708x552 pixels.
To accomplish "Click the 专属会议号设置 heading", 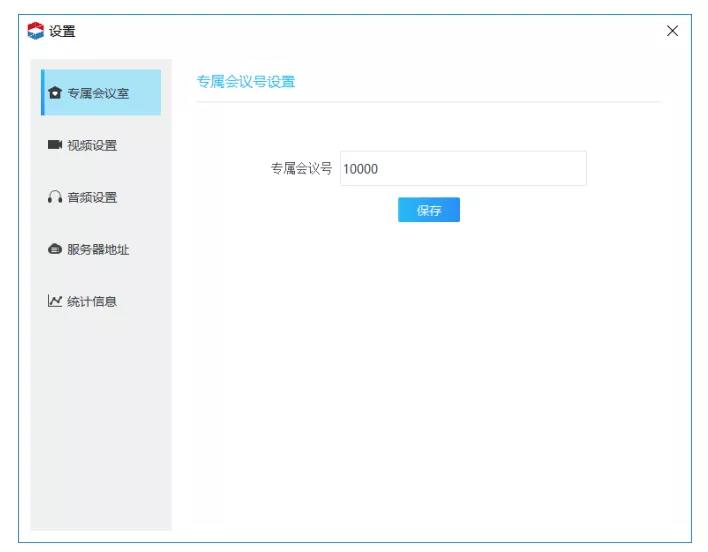I will (246, 82).
